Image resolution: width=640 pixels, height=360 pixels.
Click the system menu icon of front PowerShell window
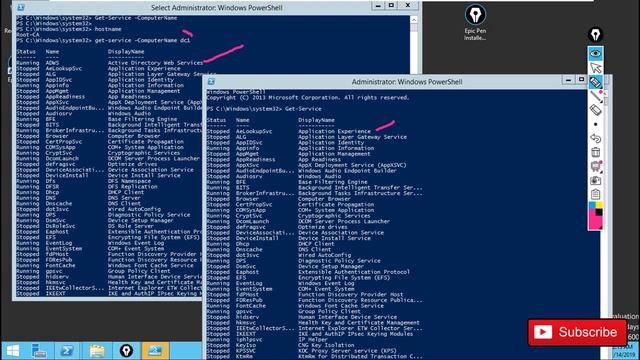click(x=211, y=82)
